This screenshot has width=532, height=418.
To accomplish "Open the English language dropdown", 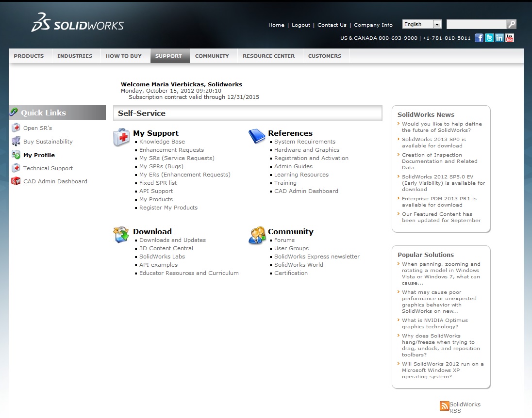I will tap(422, 24).
